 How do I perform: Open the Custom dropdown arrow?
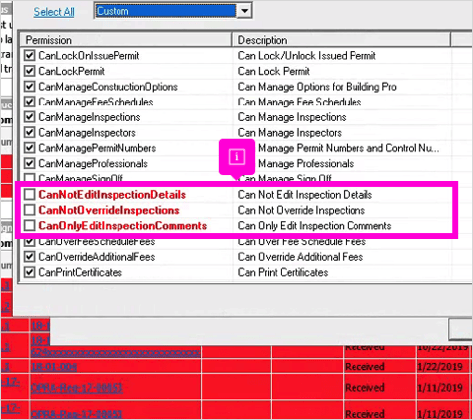pyautogui.click(x=244, y=11)
